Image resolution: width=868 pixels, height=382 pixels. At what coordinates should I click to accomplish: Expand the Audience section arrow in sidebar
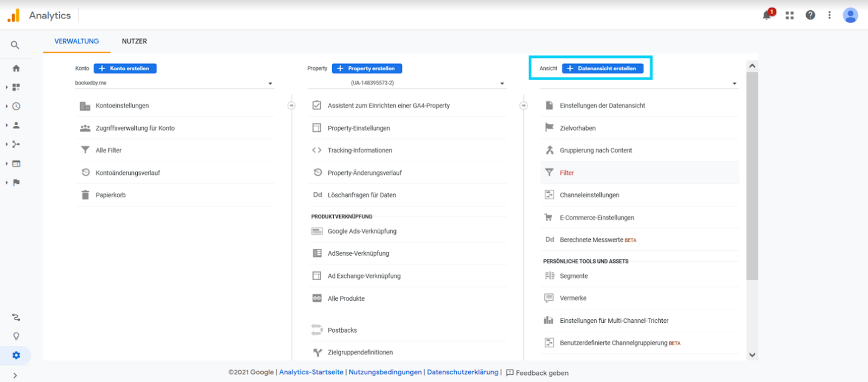(7, 125)
